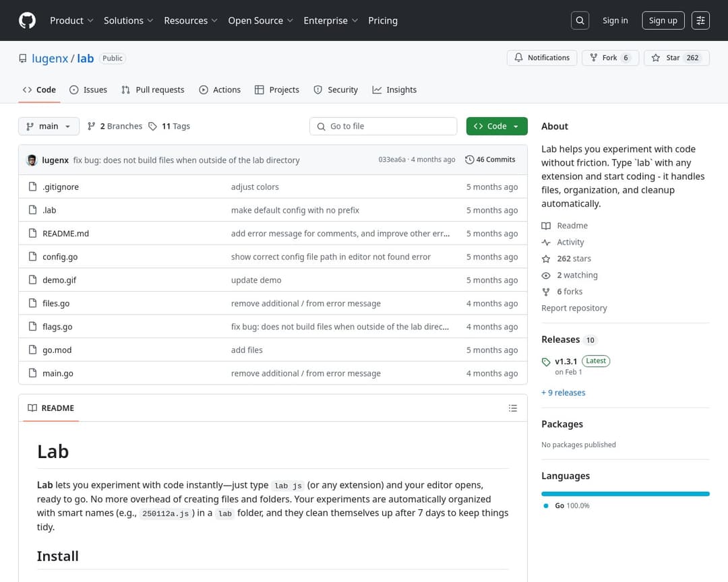
Task: Open the 46 Commits history
Action: [490, 160]
